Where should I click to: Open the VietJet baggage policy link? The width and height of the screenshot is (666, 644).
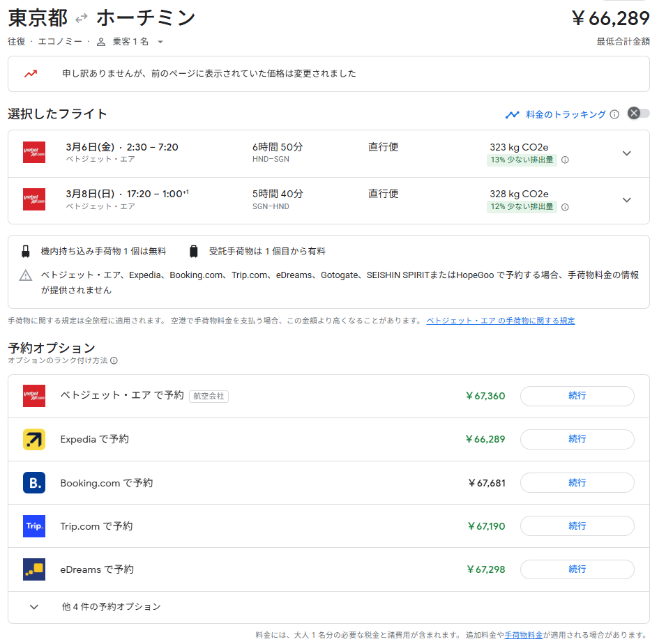tap(500, 321)
